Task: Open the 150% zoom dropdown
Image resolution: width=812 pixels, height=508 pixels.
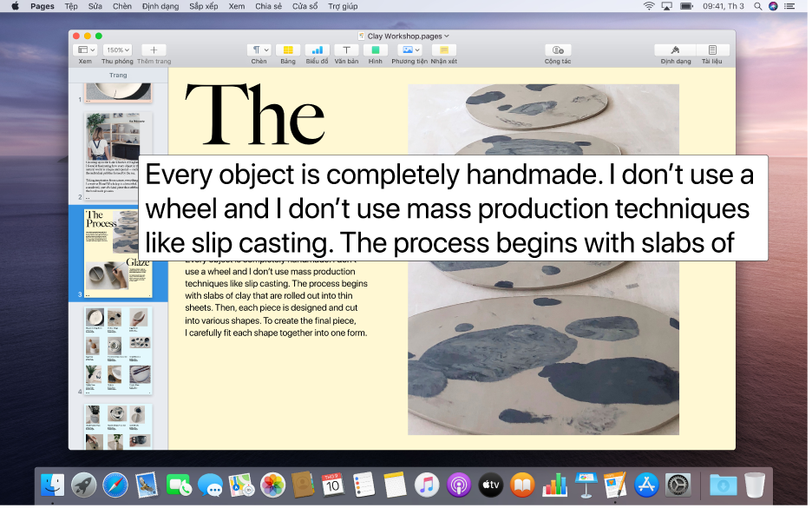Action: [x=118, y=50]
